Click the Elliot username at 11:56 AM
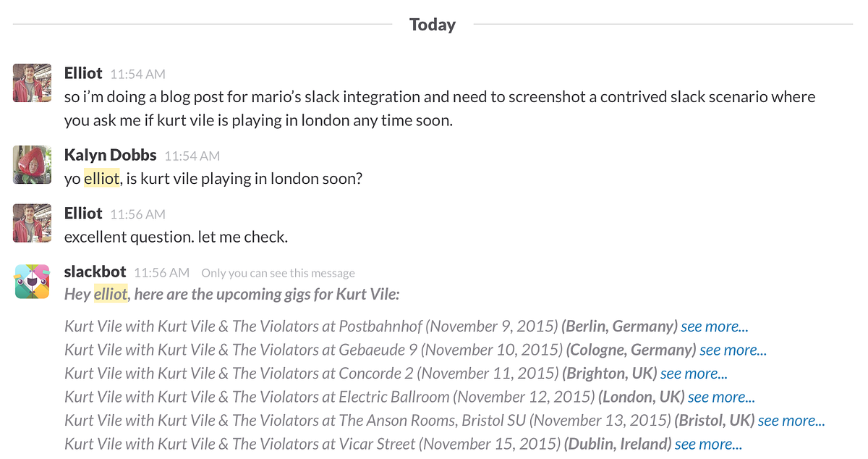This screenshot has height=459, width=868. tap(83, 214)
